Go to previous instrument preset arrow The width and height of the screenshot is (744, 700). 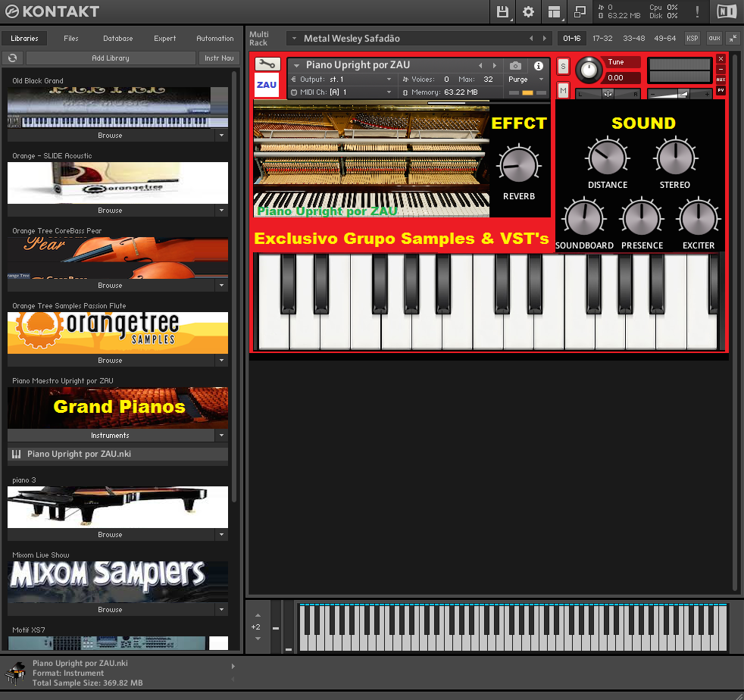480,65
